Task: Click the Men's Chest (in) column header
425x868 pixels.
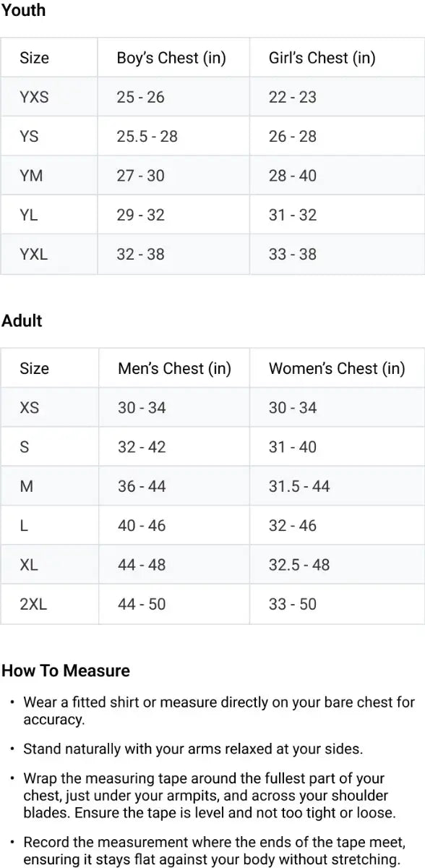Action: coord(174,368)
